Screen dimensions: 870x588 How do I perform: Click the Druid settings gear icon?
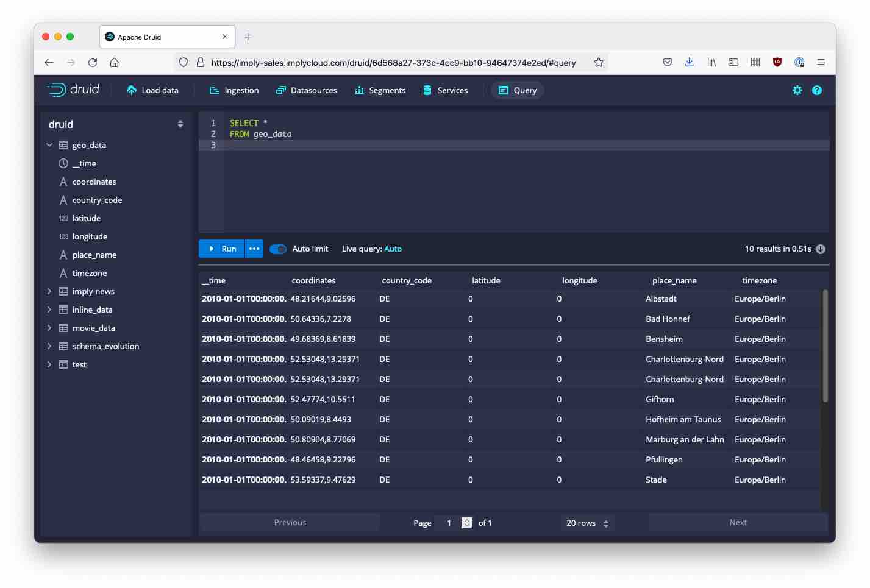tap(797, 90)
